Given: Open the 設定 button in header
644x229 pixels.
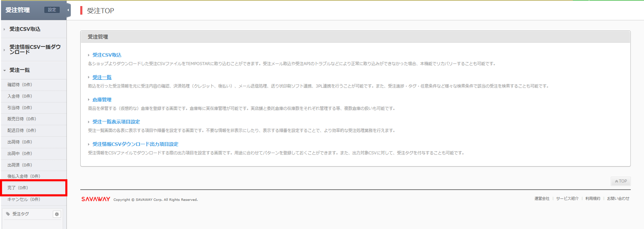Looking at the screenshot, I should click(52, 10).
